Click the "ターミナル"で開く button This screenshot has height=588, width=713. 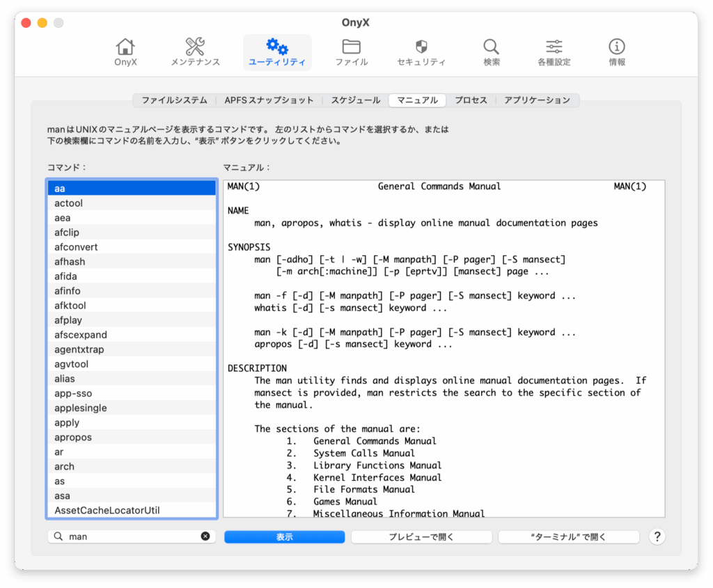[x=568, y=537]
